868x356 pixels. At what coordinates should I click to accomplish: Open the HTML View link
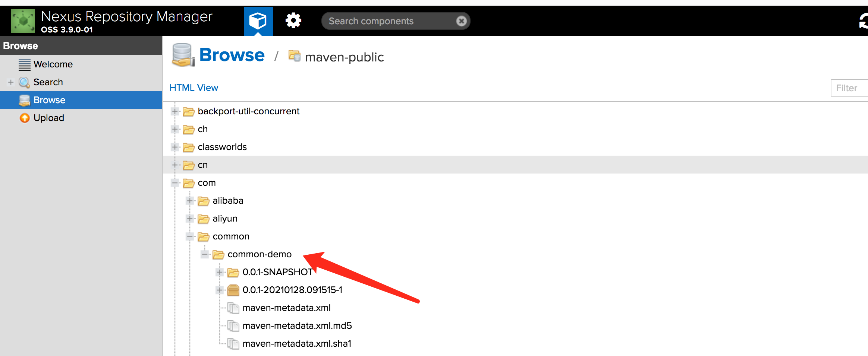coord(194,88)
